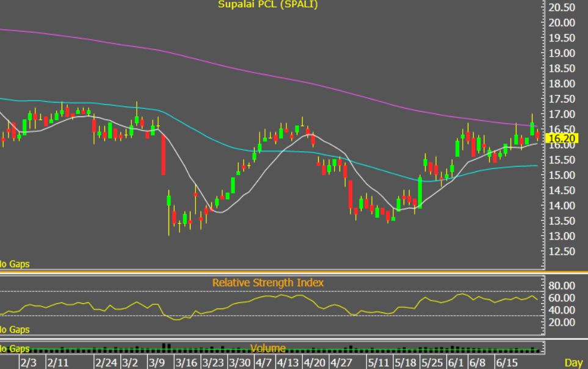This screenshot has height=369, width=588.
Task: Click the No Gaps label in price panel
Action: 15,264
